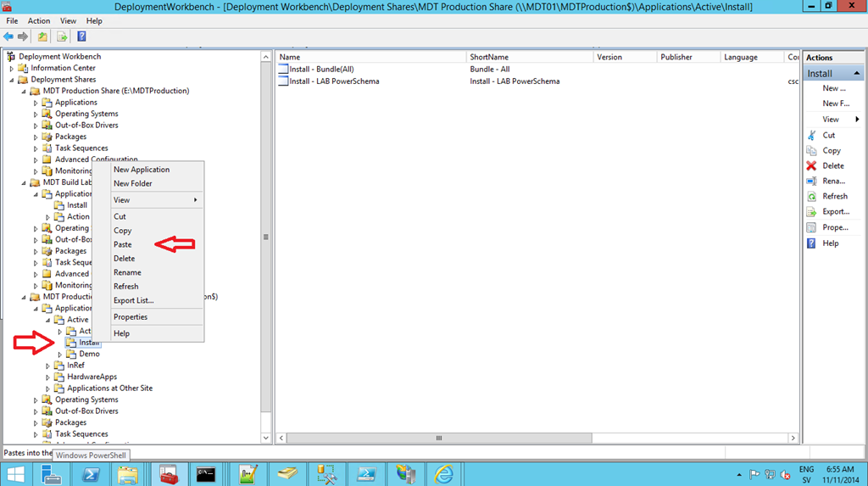Image resolution: width=868 pixels, height=486 pixels.
Task: Open Windows PowerShell from the taskbar
Action: (91, 473)
